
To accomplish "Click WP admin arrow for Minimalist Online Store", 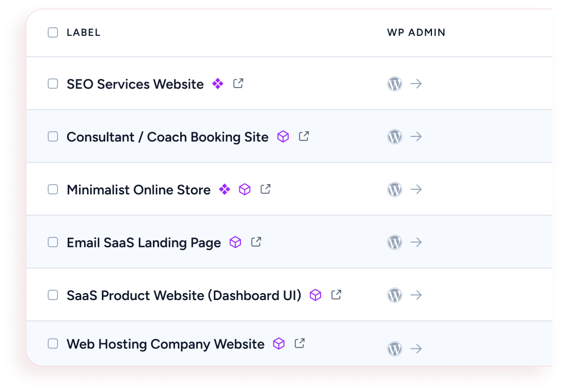I will 416,190.
